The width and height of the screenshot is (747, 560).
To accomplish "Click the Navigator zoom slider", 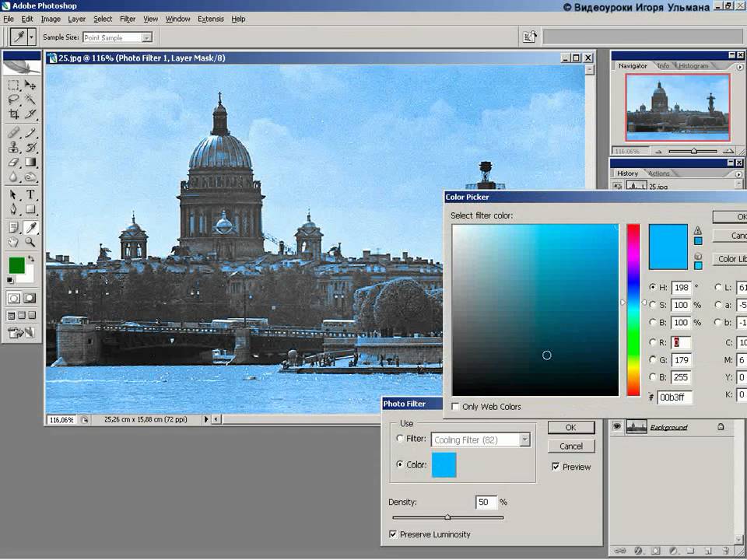I will pyautogui.click(x=693, y=151).
